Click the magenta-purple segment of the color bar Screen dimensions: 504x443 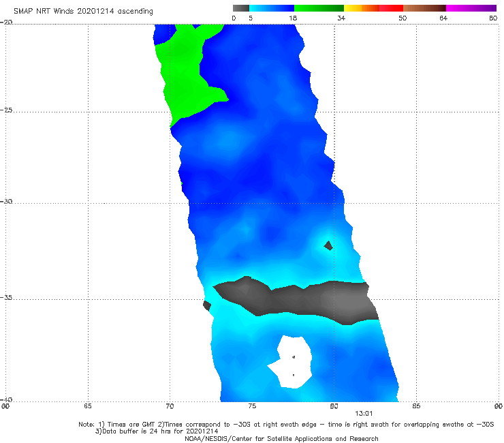click(x=471, y=8)
